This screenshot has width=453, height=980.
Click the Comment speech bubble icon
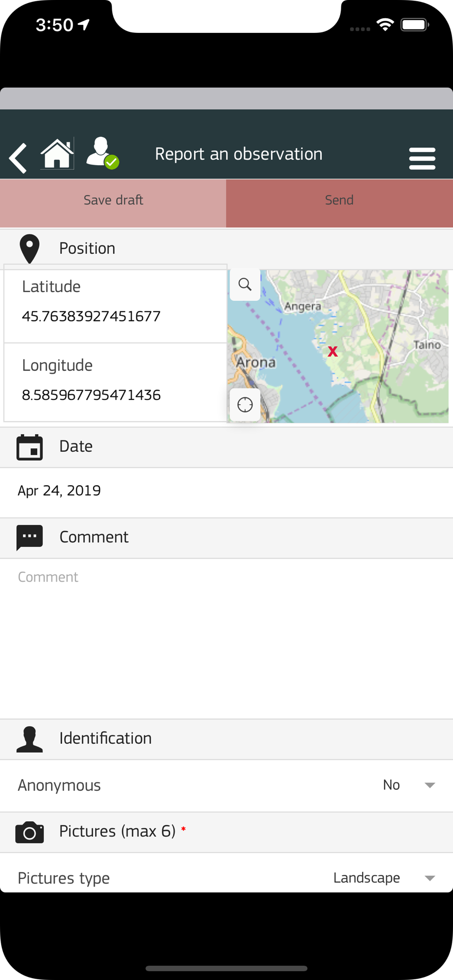pos(29,538)
